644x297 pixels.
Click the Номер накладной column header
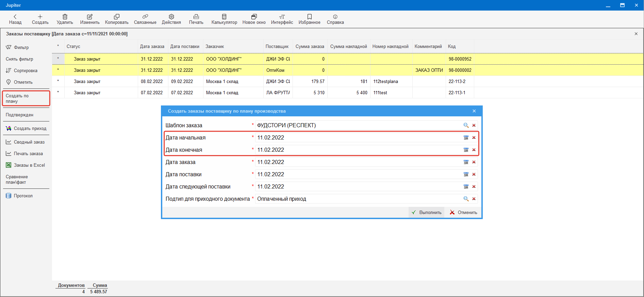tap(391, 46)
